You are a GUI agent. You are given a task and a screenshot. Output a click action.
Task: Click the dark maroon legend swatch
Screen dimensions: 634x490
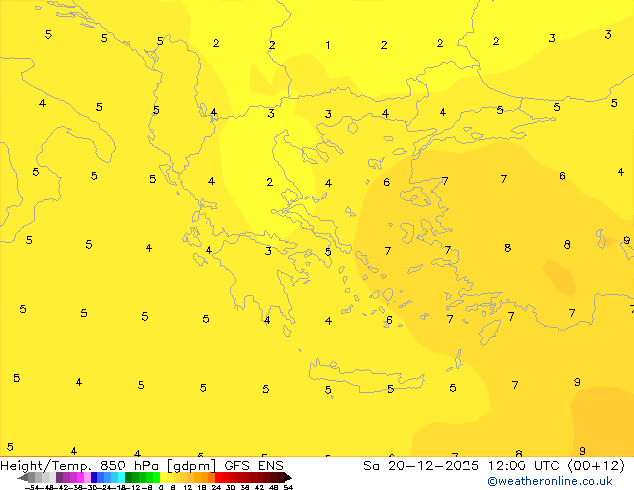281,477
